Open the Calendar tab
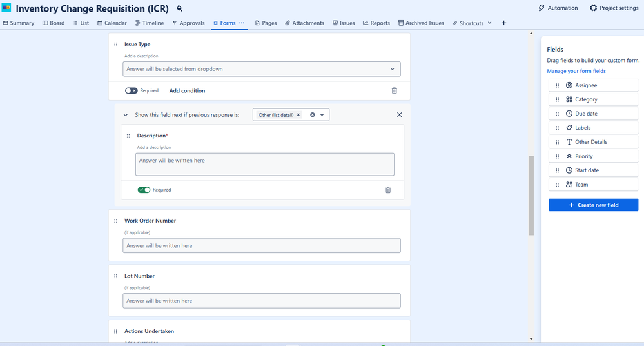The image size is (644, 346). pos(112,23)
